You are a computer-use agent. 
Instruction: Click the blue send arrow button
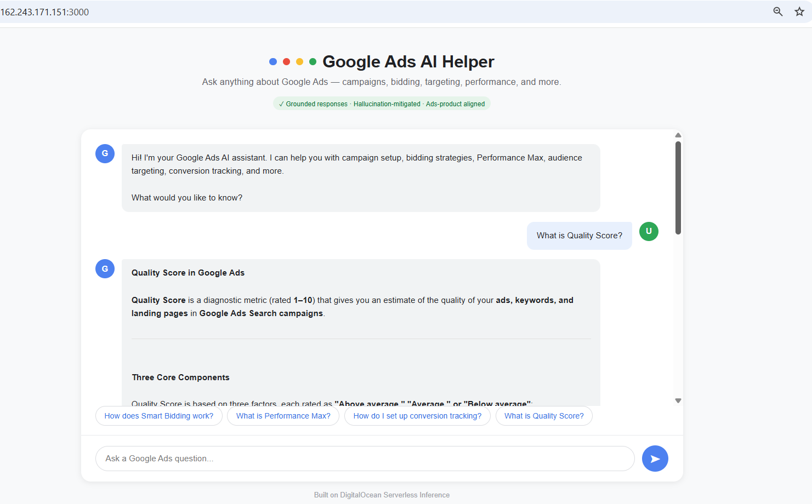655,459
